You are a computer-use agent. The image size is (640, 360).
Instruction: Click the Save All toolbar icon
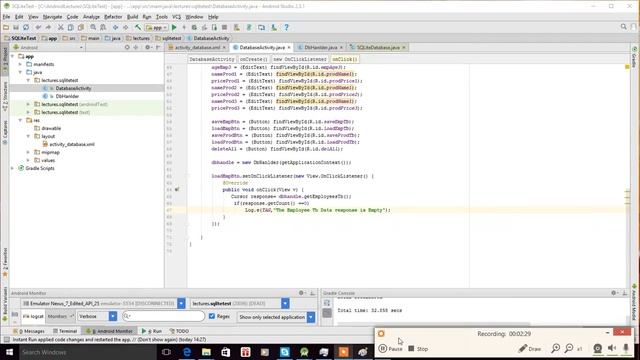tap(16, 27)
